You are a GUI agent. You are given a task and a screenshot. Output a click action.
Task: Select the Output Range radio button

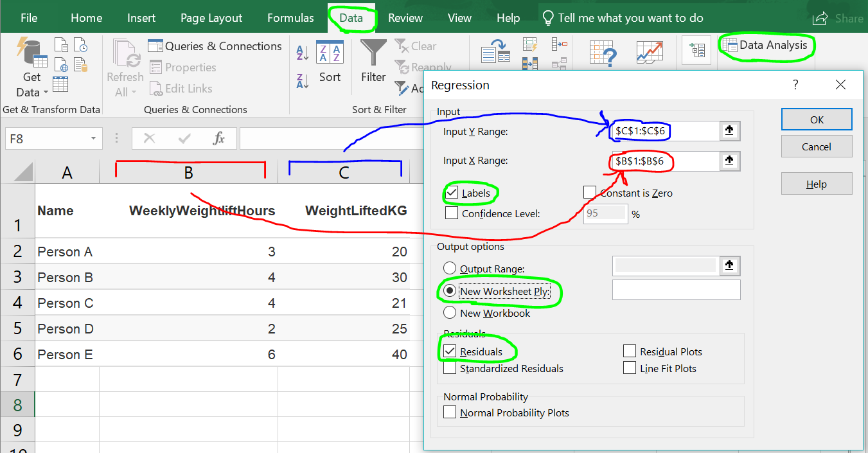pyautogui.click(x=449, y=269)
